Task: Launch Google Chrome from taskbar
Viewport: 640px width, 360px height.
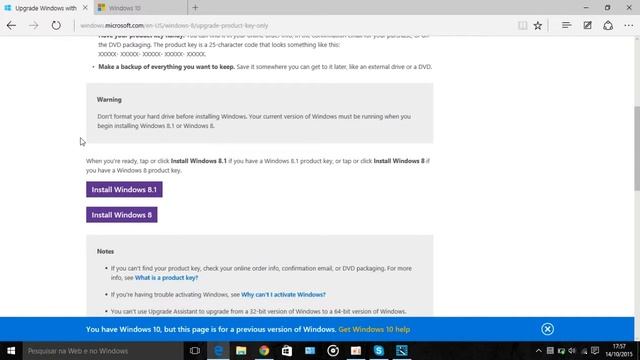Action: (x=264, y=351)
